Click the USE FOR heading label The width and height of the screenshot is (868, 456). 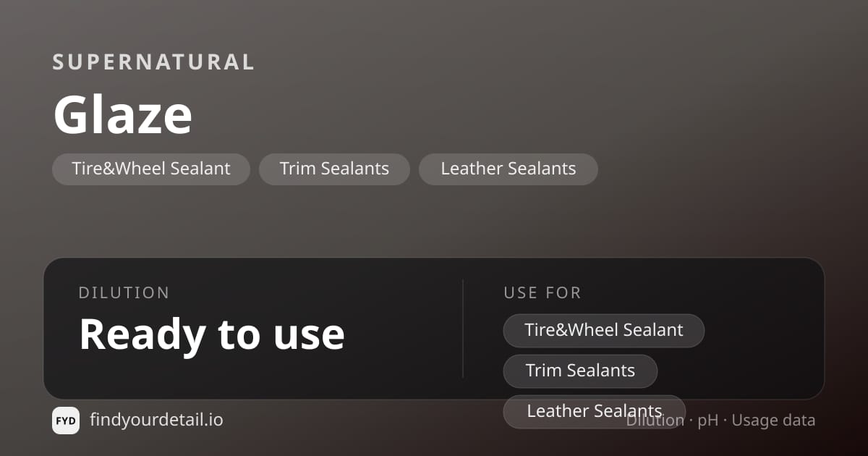point(542,293)
